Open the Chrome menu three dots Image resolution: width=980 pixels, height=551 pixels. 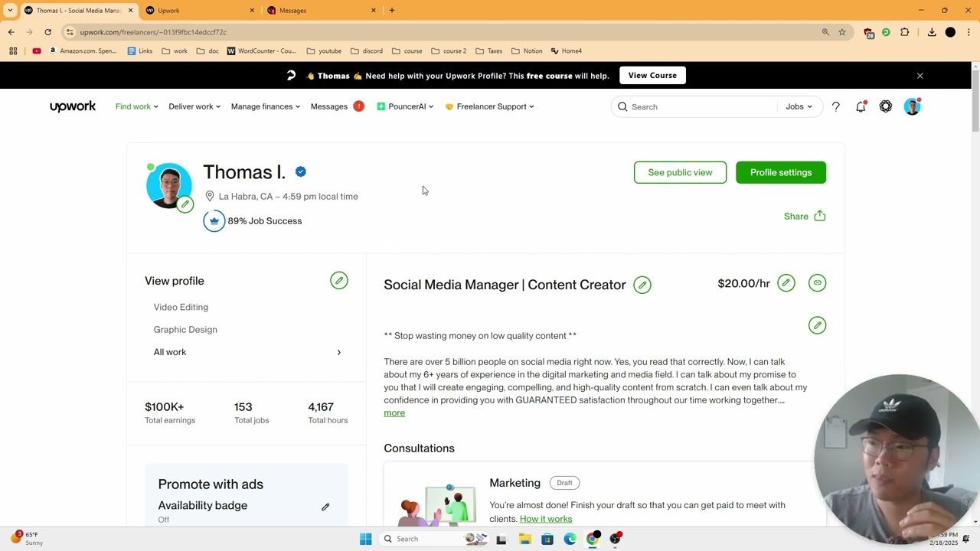[x=969, y=32]
